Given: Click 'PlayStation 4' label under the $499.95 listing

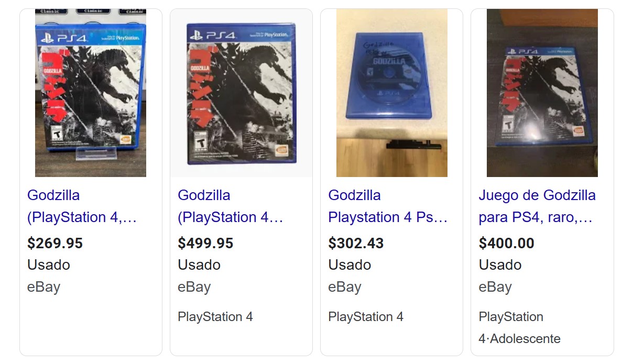Looking at the screenshot, I should tap(215, 317).
